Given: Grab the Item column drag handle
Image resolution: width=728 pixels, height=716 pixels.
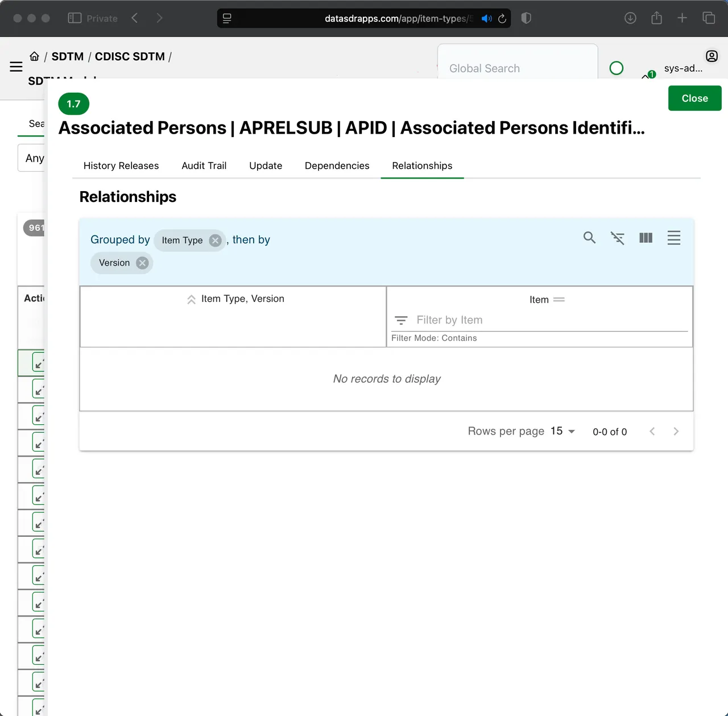Looking at the screenshot, I should [x=559, y=300].
